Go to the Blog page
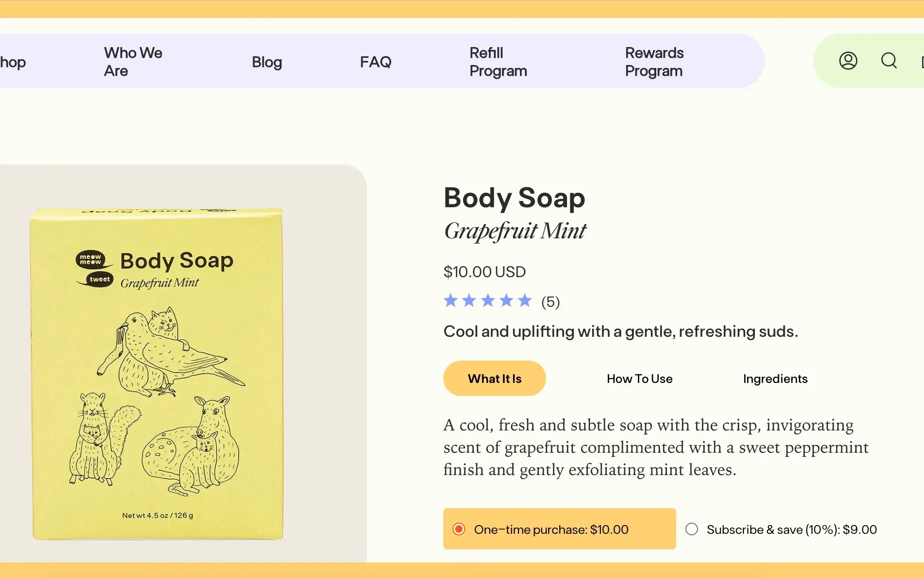Viewport: 924px width, 578px height. tap(267, 62)
